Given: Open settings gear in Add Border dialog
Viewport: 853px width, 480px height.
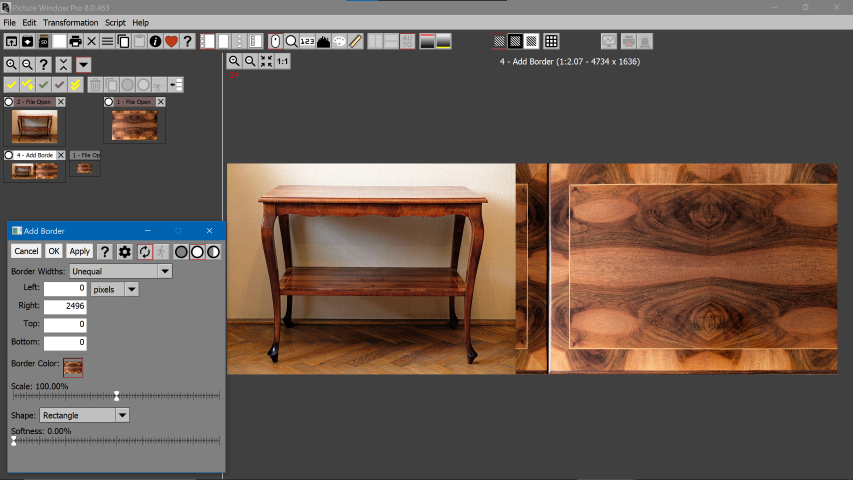Looking at the screenshot, I should click(x=125, y=252).
